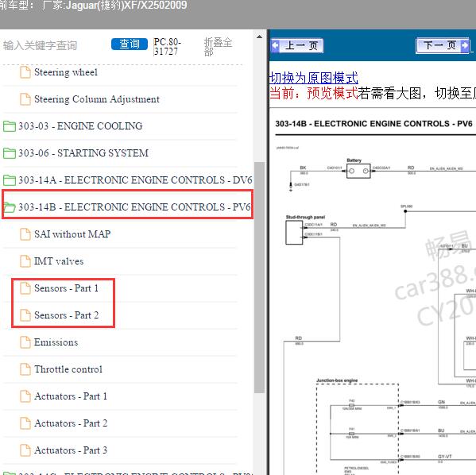This screenshot has height=475, width=476.
Task: Click the sidebar scroll-up arrow
Action: (259, 37)
